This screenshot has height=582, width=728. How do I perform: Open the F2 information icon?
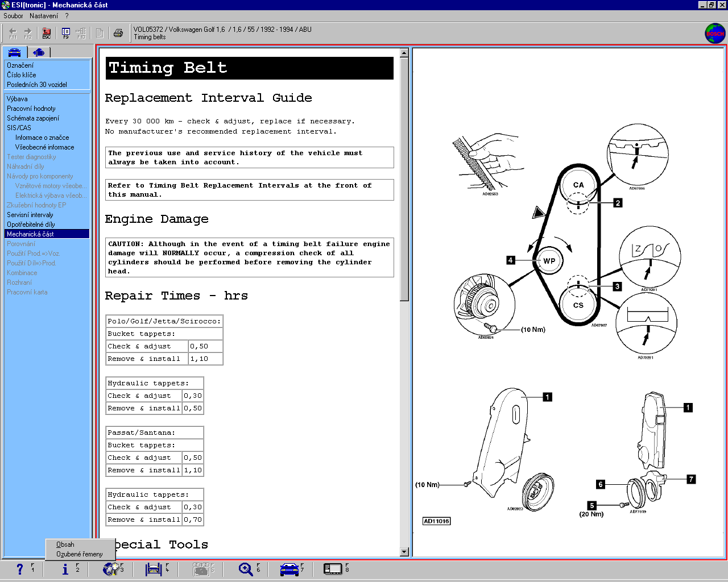65,569
